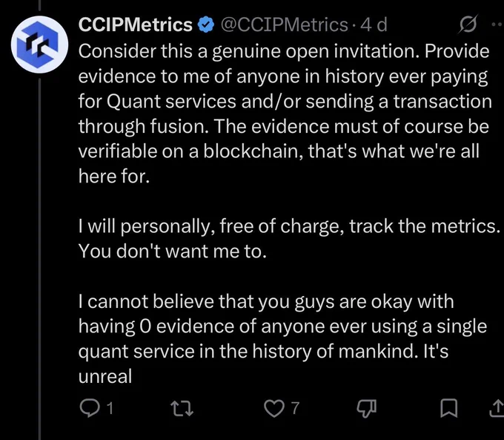Click the slashed-circle Grok icon

tap(468, 24)
